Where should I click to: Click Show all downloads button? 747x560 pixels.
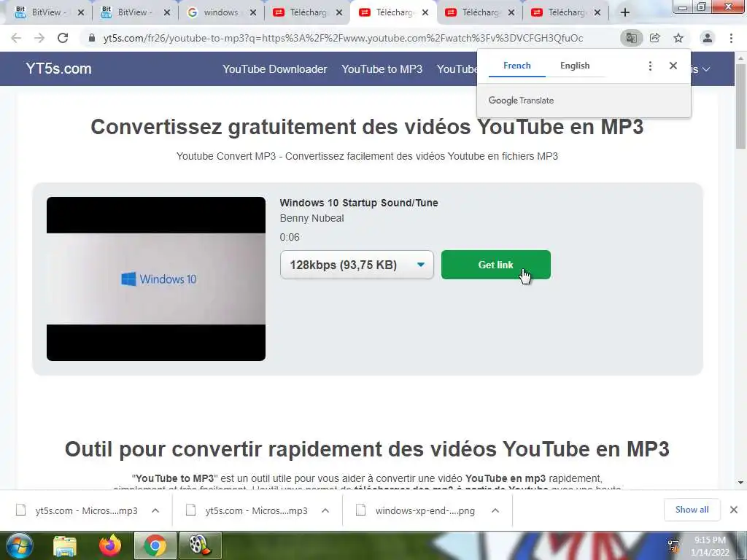[x=692, y=510]
